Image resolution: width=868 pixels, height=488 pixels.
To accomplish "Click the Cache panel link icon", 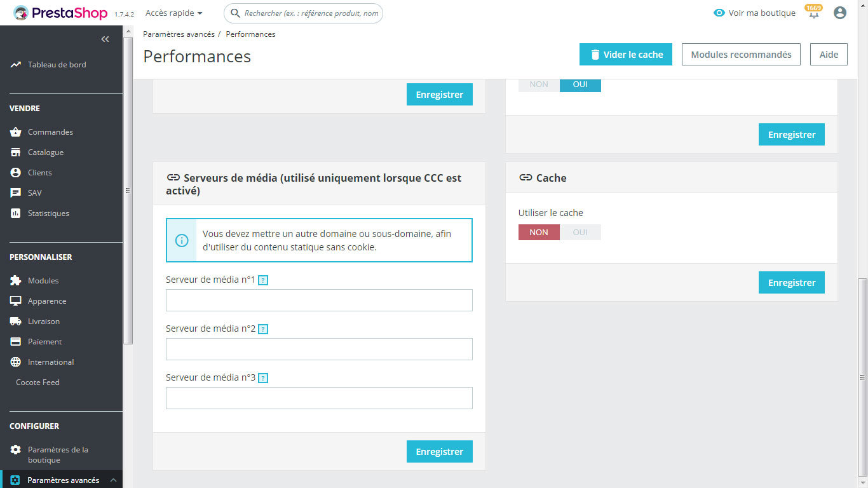I will 526,178.
